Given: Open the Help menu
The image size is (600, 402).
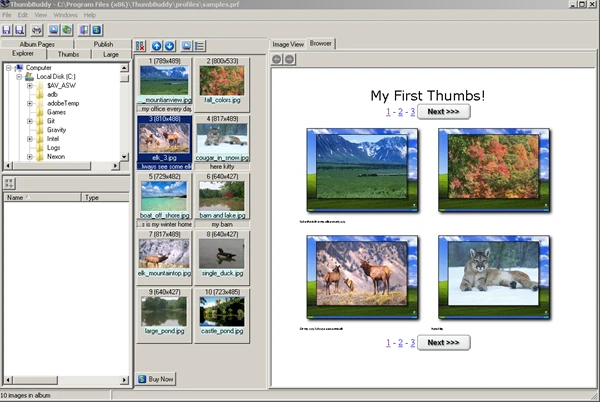Looking at the screenshot, I should tap(90, 15).
